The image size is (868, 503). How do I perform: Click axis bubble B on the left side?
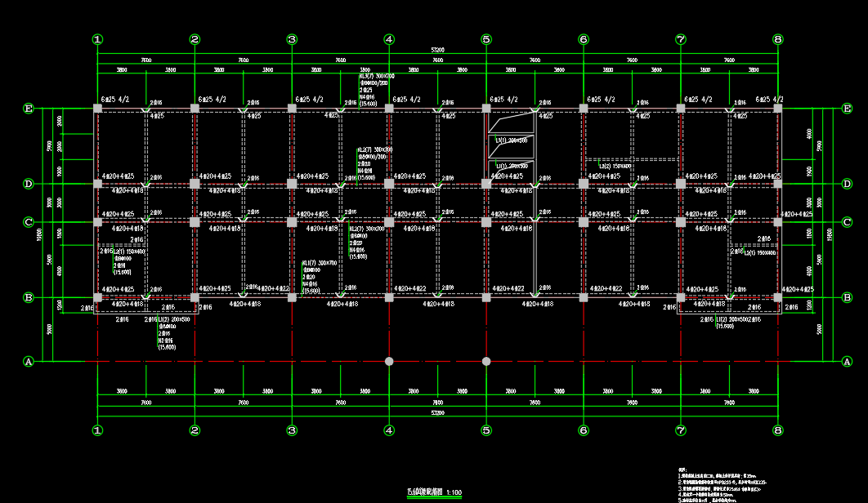click(x=29, y=297)
